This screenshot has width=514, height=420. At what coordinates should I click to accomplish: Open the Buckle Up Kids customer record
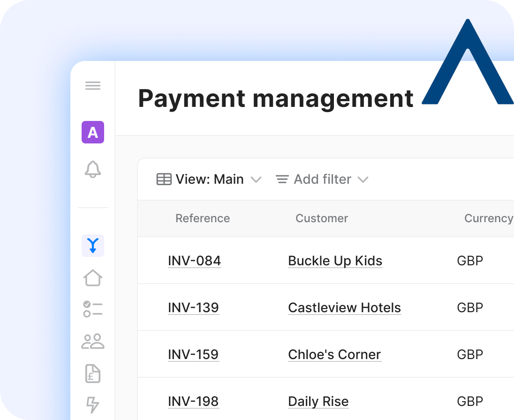tap(335, 261)
